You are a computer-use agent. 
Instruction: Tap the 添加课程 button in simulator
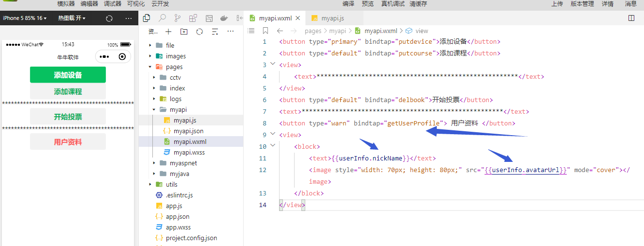pyautogui.click(x=68, y=91)
